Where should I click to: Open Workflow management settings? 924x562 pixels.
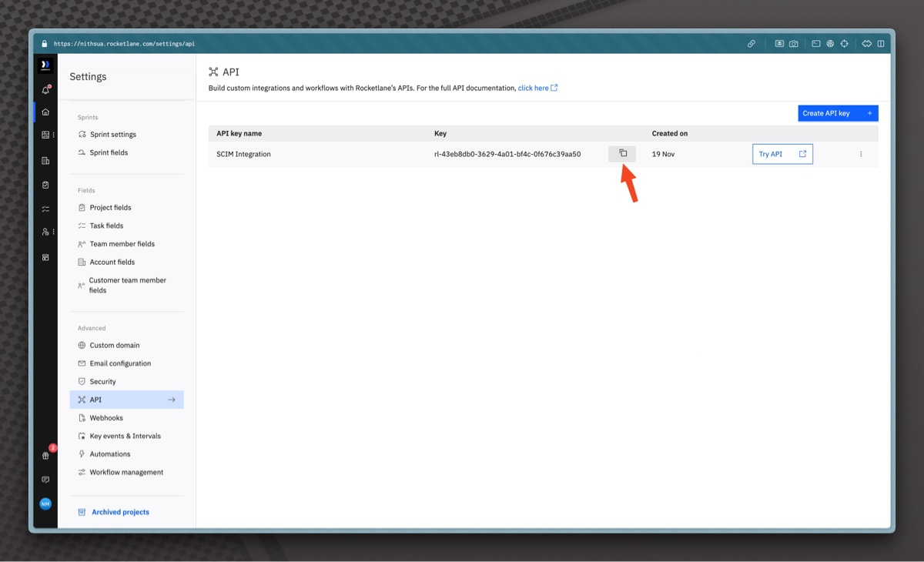click(x=126, y=472)
